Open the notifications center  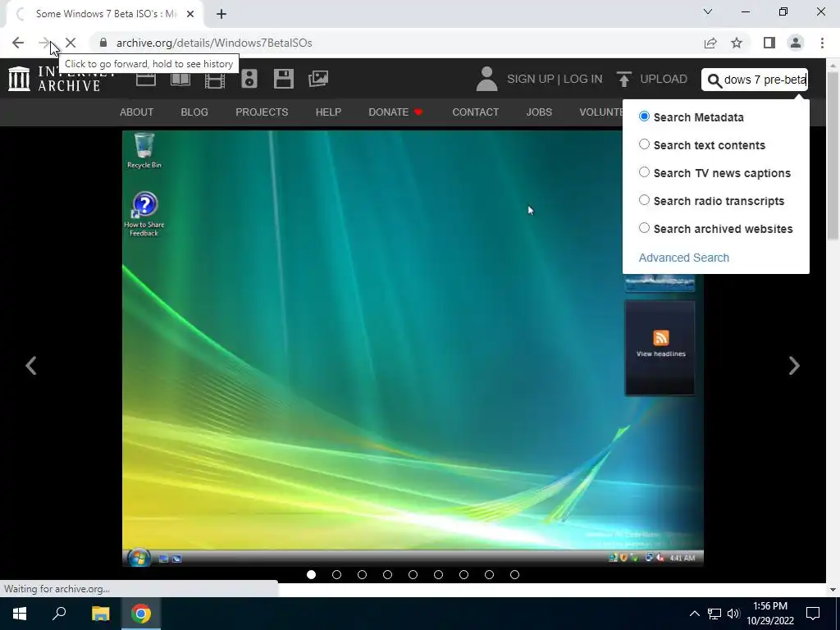click(x=813, y=614)
